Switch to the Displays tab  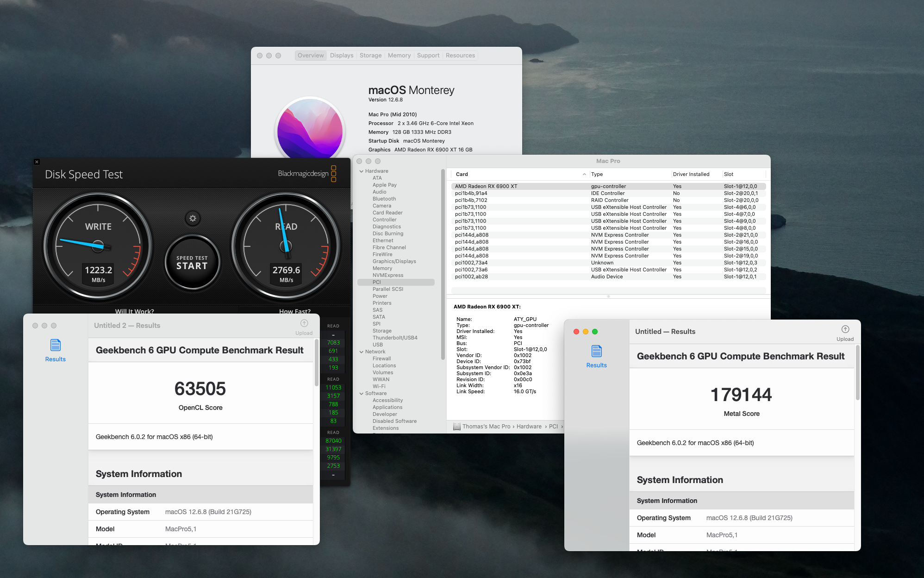pos(342,56)
